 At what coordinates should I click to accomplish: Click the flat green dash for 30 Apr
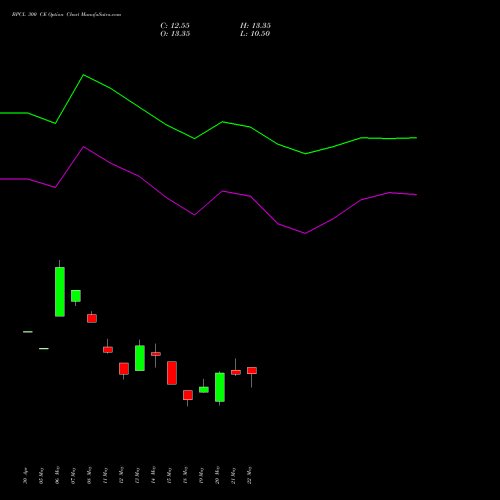(x=28, y=332)
